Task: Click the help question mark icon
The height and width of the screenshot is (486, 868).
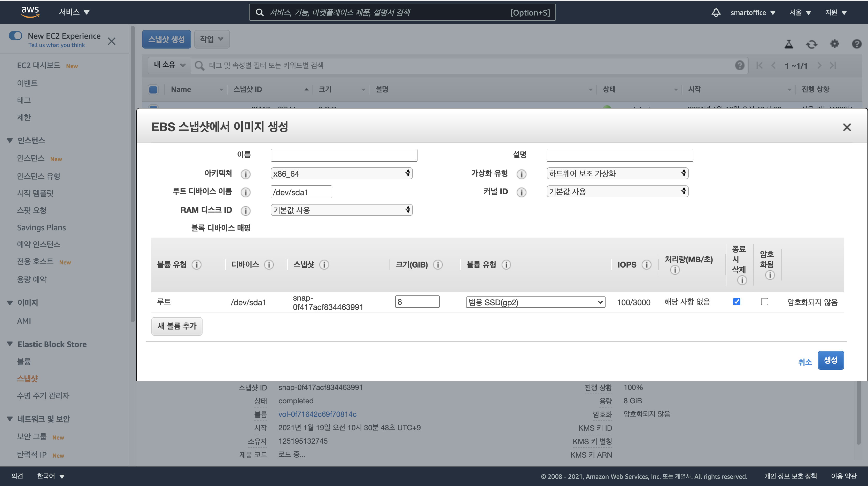Action: coord(857,44)
